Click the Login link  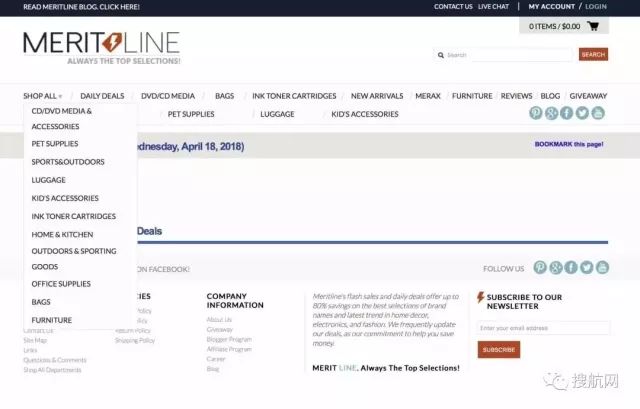pos(596,7)
